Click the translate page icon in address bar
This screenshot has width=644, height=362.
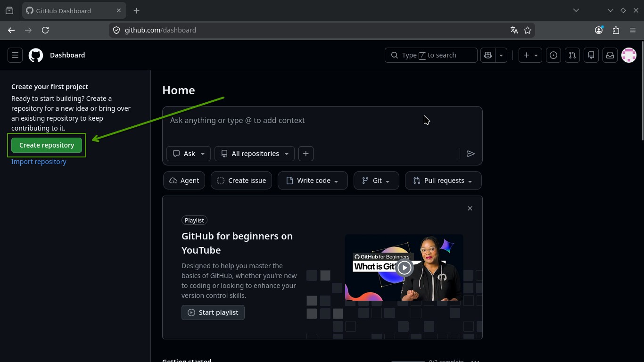[x=514, y=30]
